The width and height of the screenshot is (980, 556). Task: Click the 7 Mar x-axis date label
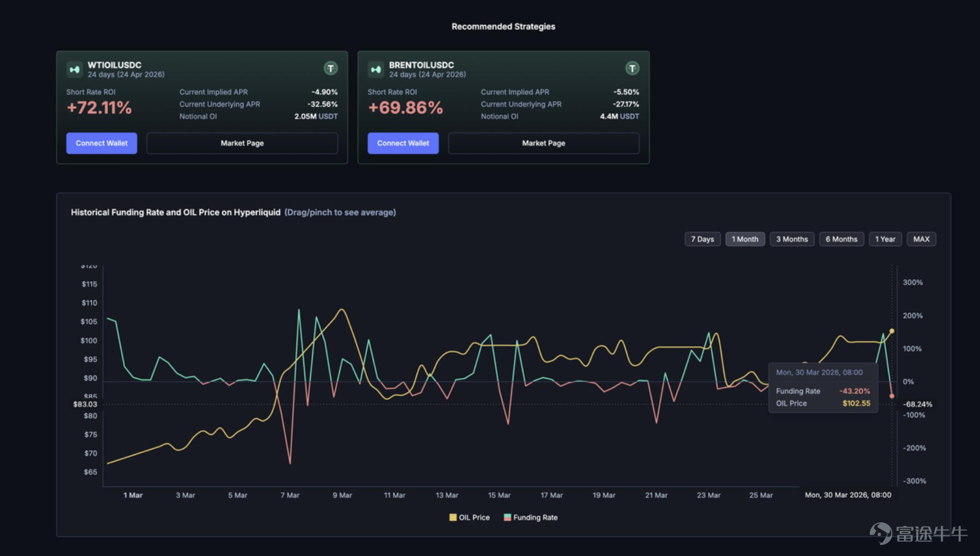[290, 495]
